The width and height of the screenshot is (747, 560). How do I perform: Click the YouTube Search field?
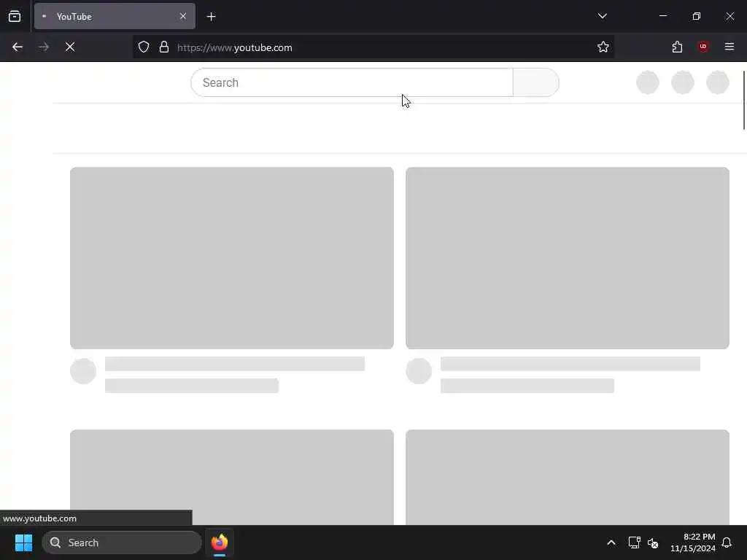[352, 82]
